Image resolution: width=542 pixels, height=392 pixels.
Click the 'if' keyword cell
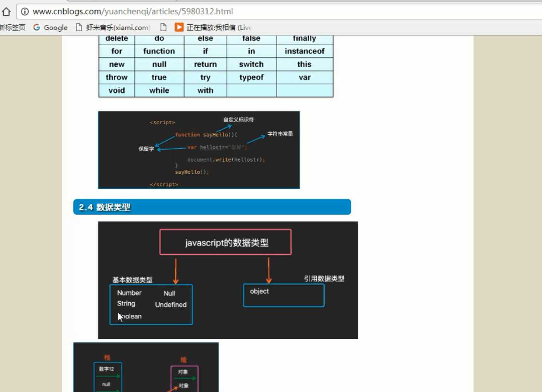tap(205, 51)
